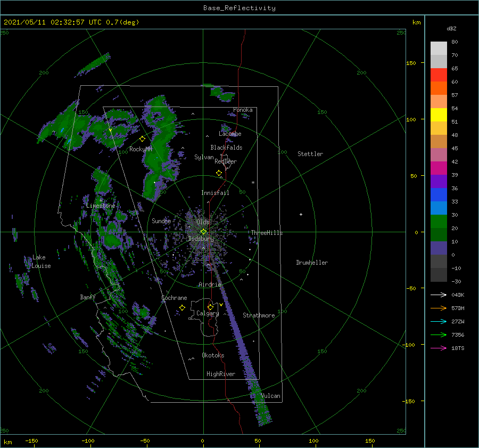This screenshot has height=448, width=479.
Task: Click the RockyMH label
Action: (141, 149)
